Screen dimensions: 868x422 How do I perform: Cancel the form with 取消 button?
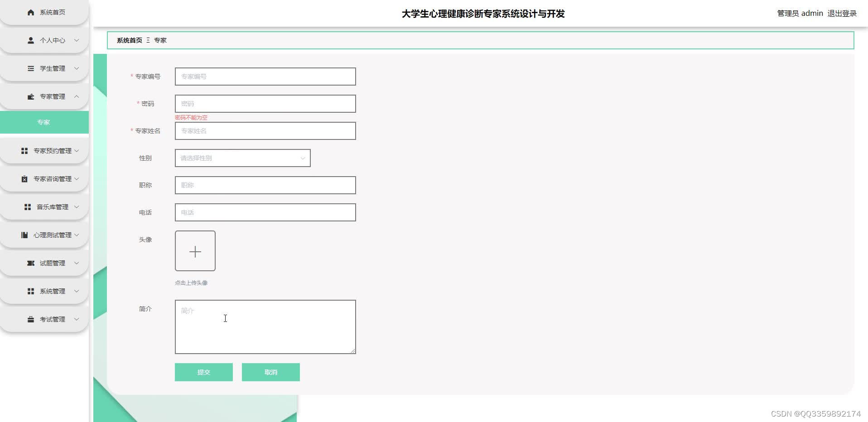pyautogui.click(x=271, y=372)
